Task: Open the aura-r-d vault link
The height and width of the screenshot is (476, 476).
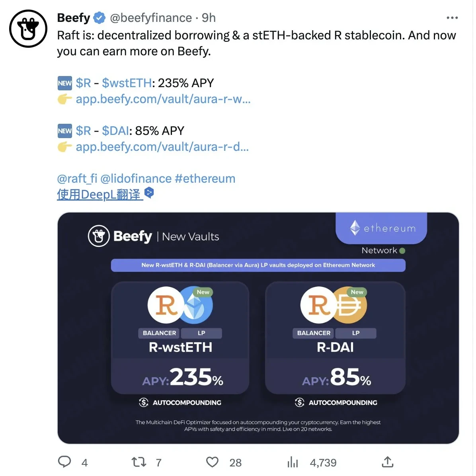Action: pos(162,146)
